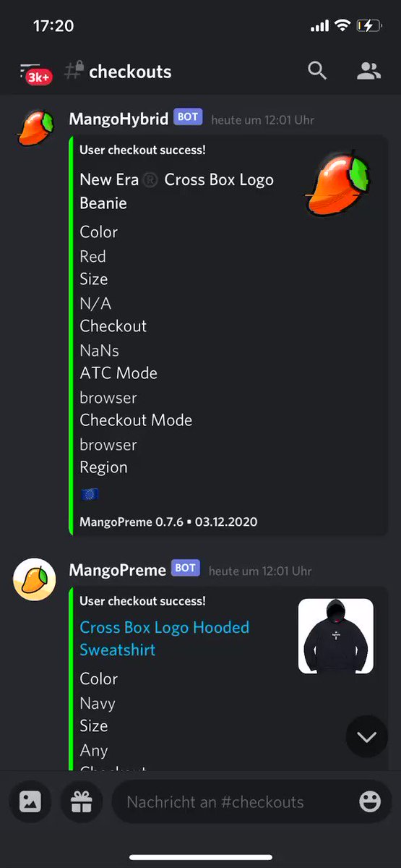Tap the BOT tag beside MangoHybrid
The height and width of the screenshot is (868, 401).
click(x=188, y=117)
